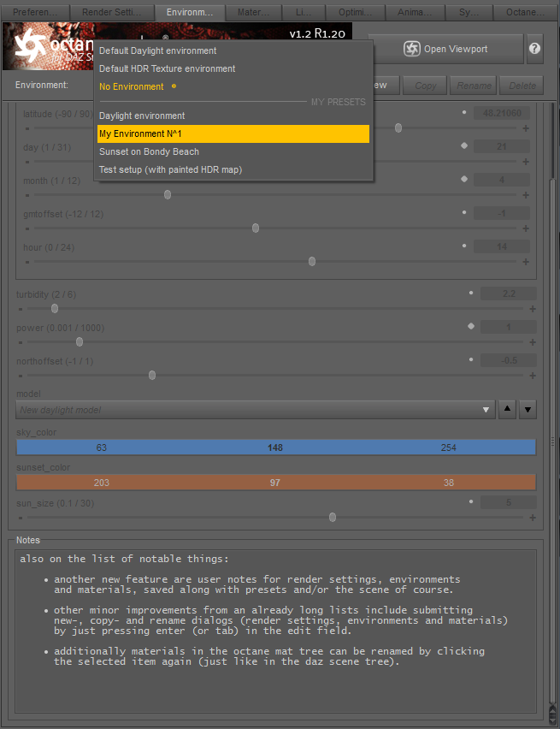This screenshot has width=560, height=729.
Task: Click the Delete environment button
Action: point(522,86)
